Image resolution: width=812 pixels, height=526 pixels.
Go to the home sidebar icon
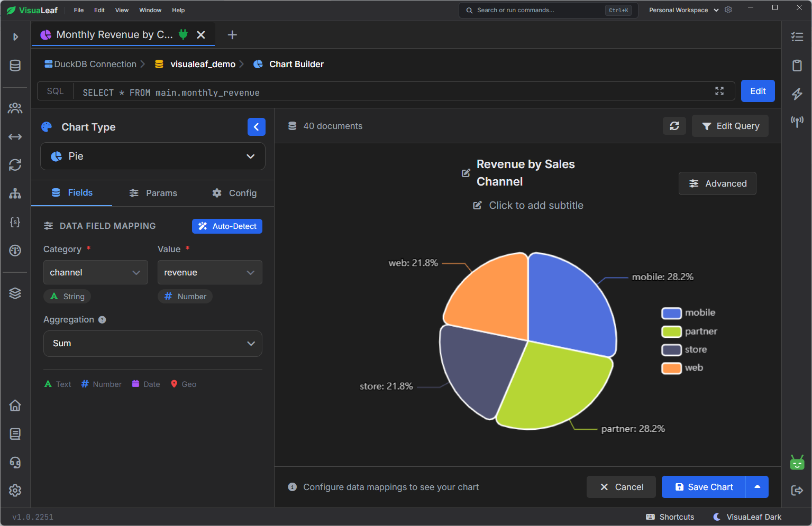(15, 405)
